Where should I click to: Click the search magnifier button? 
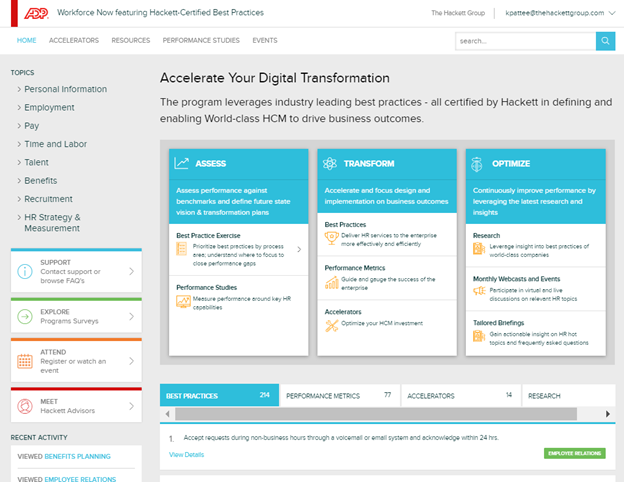pos(605,41)
